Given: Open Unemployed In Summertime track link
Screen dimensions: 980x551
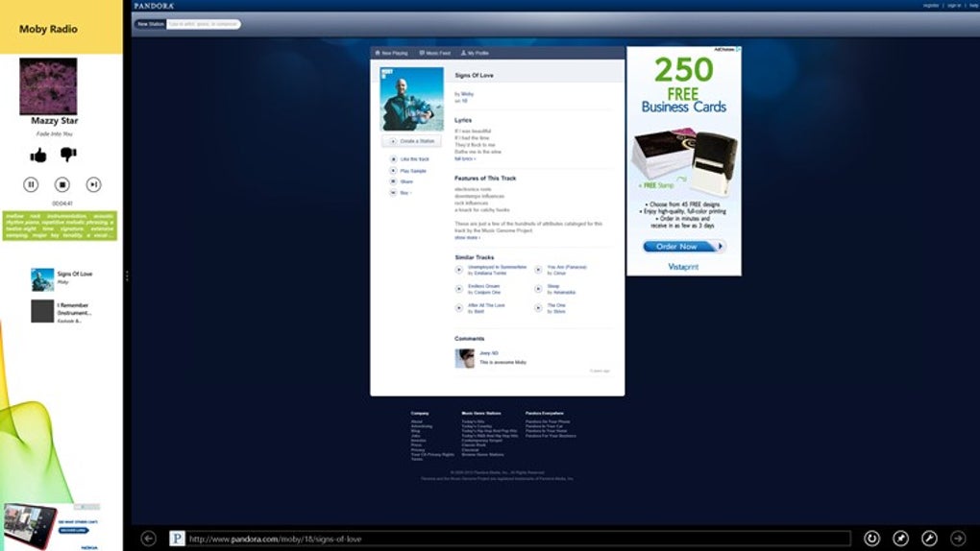Looking at the screenshot, I should click(x=497, y=267).
